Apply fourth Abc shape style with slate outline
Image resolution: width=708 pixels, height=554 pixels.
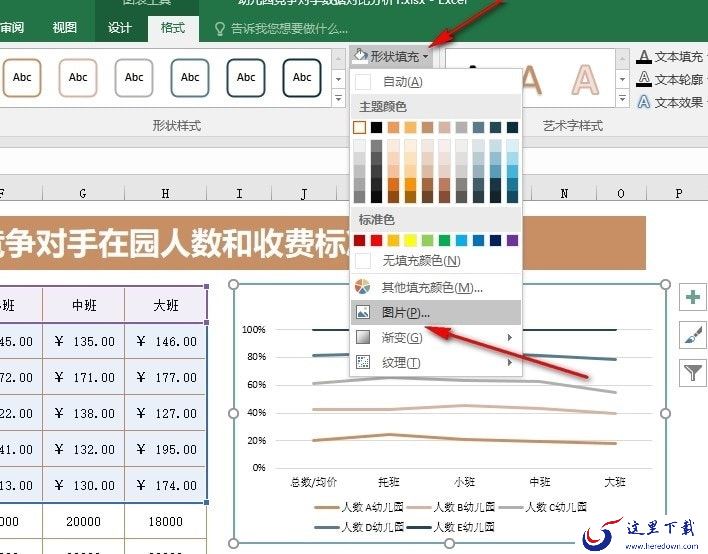190,78
